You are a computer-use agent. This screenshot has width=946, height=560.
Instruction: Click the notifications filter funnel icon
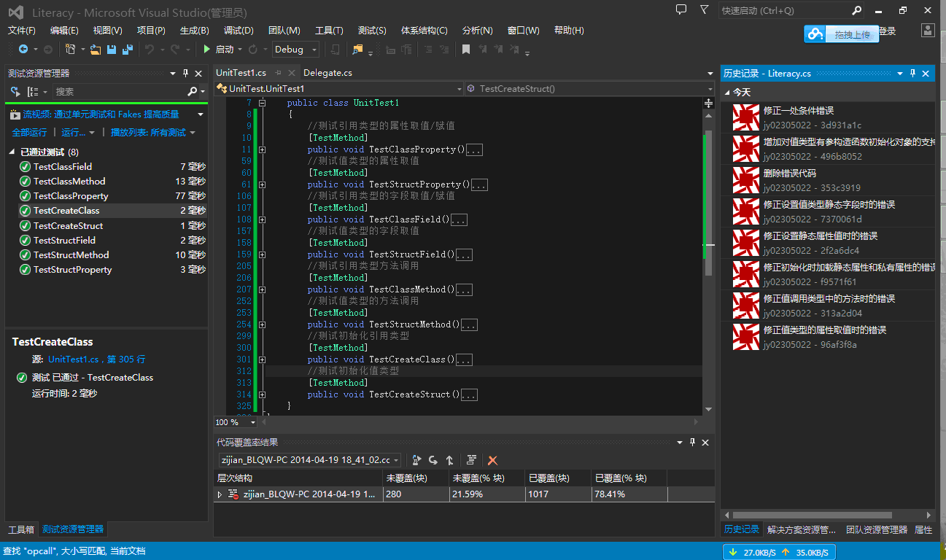703,10
